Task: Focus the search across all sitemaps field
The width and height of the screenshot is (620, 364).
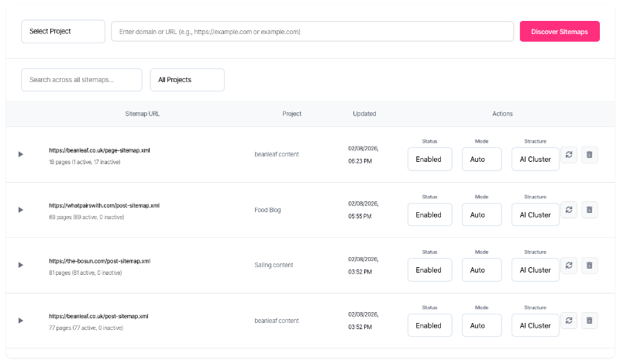Action: pos(81,80)
